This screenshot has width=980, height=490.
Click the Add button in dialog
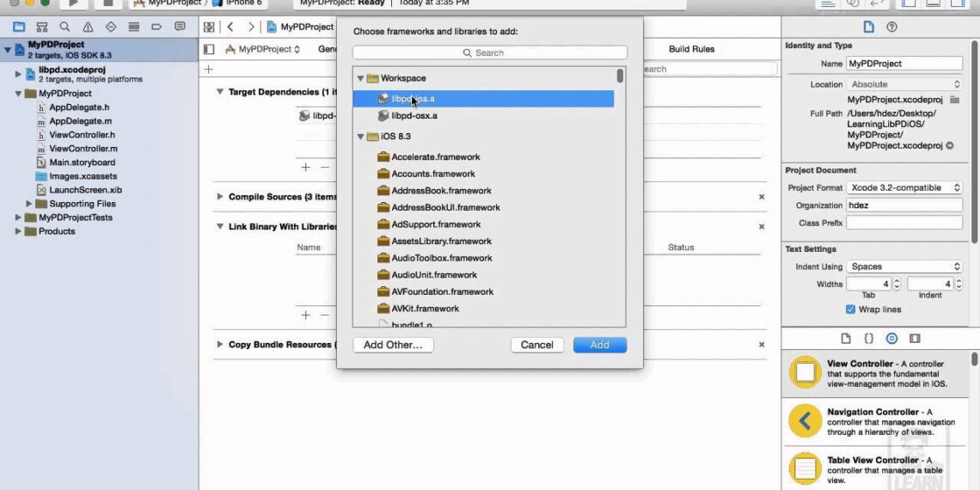(600, 345)
